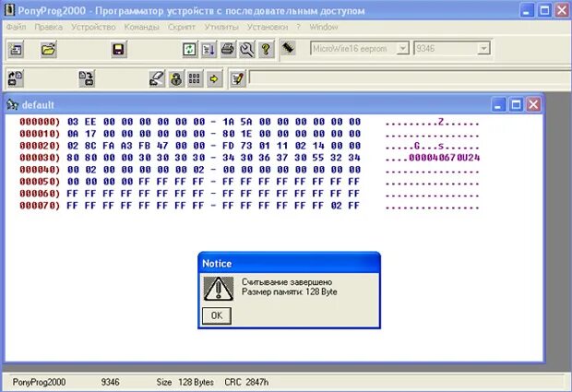This screenshot has height=392, width=572.
Task: Open the Утилиты menu
Action: pos(221,27)
